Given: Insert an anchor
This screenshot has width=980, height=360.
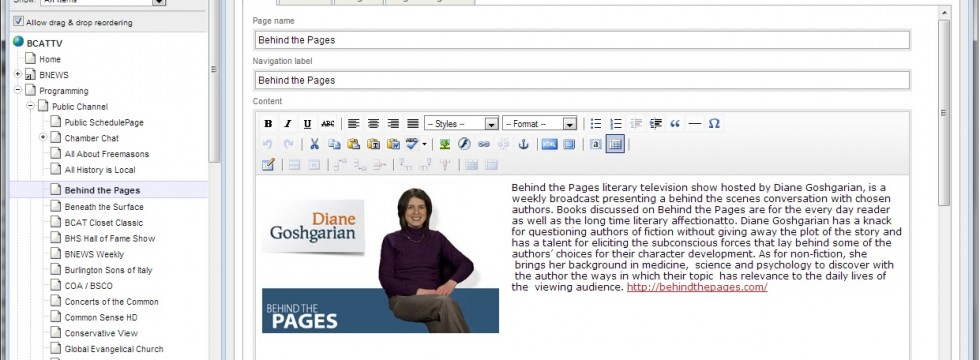Looking at the screenshot, I should click(523, 144).
